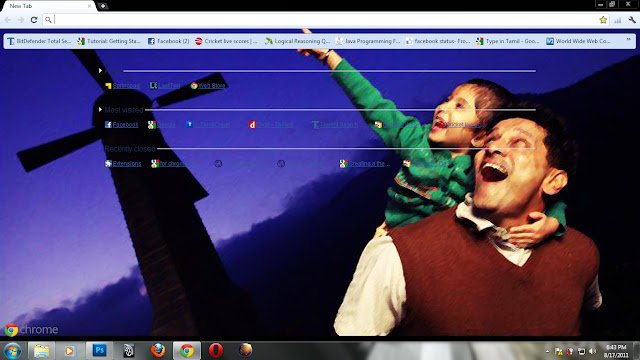Image resolution: width=640 pixels, height=360 pixels.
Task: Open the Windows Start menu
Action: pos(12,351)
